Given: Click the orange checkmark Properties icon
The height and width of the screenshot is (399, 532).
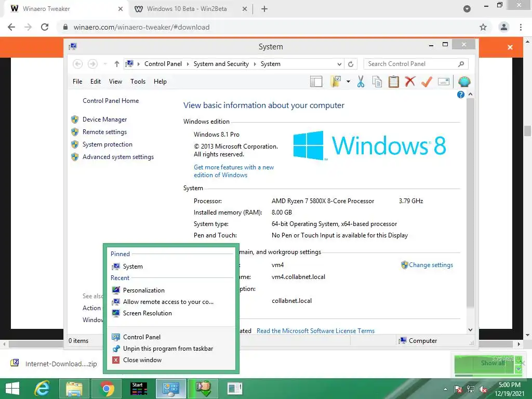Looking at the screenshot, I should point(427,82).
